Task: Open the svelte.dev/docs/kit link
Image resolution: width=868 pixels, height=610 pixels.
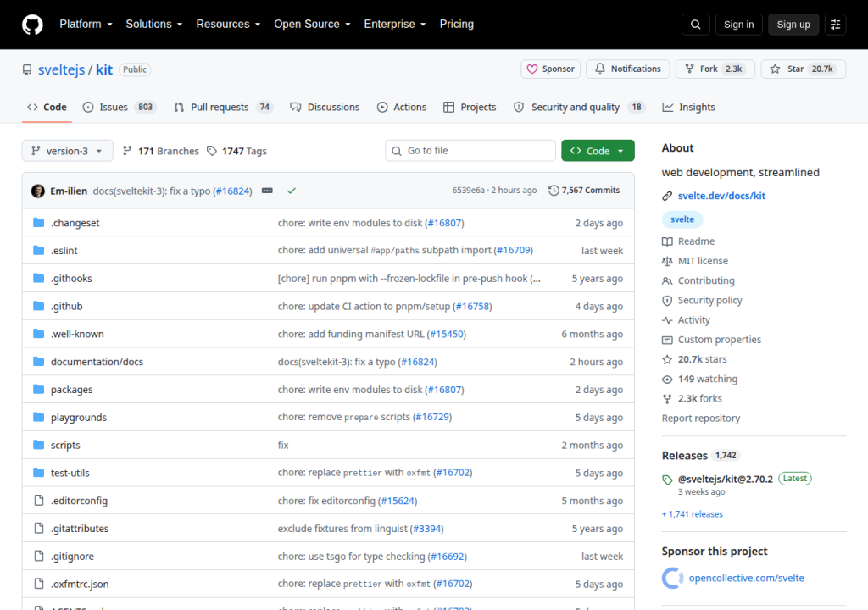Action: tap(721, 196)
